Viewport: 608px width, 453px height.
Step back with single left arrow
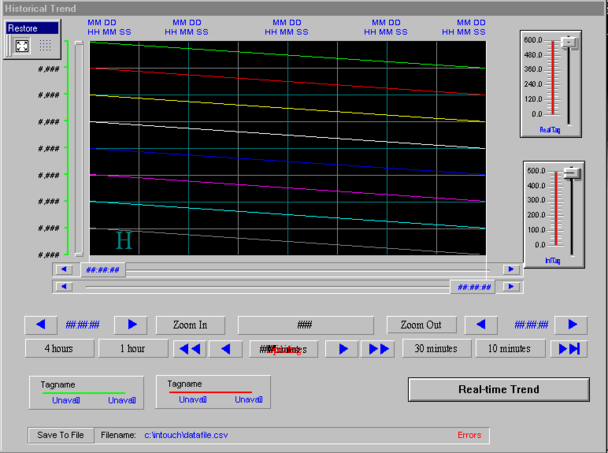[x=226, y=349]
